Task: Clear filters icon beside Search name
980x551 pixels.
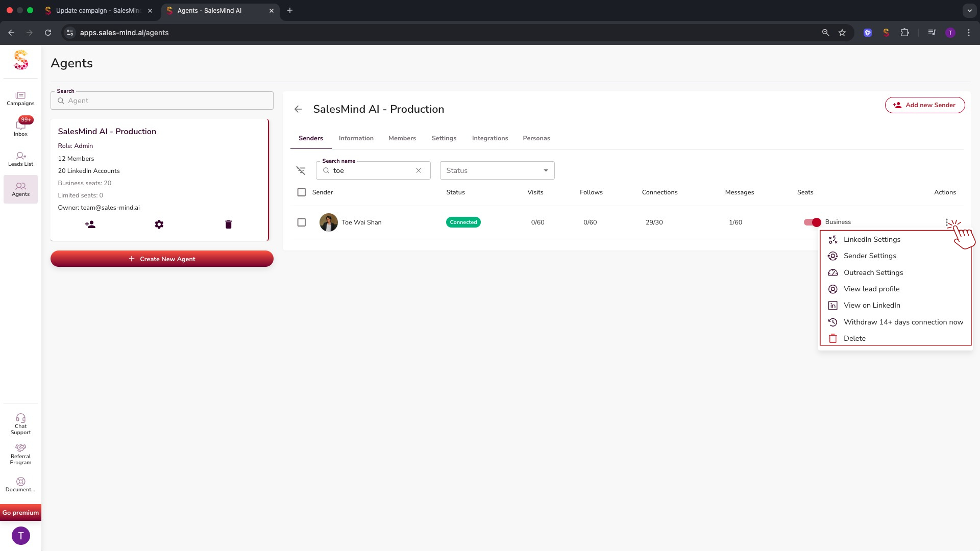Action: 301,170
